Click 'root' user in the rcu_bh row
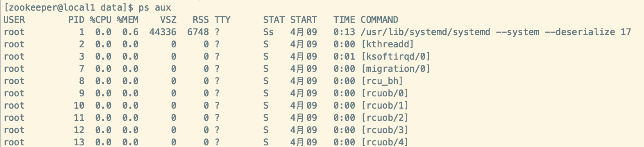 point(14,81)
